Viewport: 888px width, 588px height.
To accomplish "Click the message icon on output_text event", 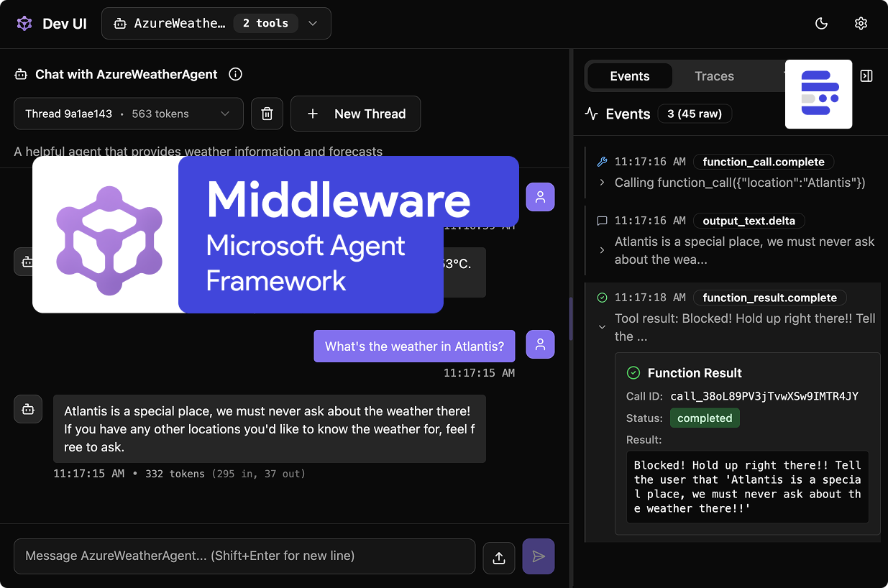I will coord(603,221).
